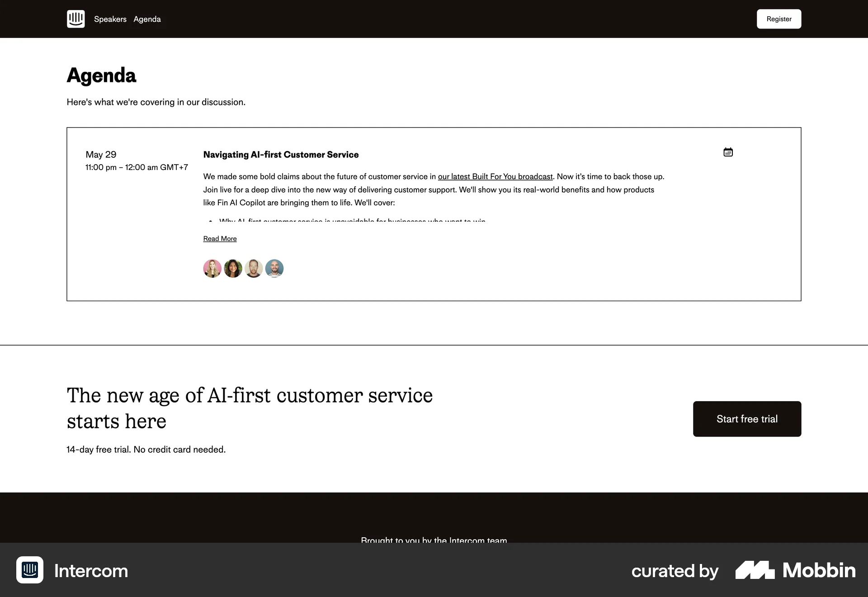
Task: Select the third speaker avatar with glasses
Action: (254, 268)
